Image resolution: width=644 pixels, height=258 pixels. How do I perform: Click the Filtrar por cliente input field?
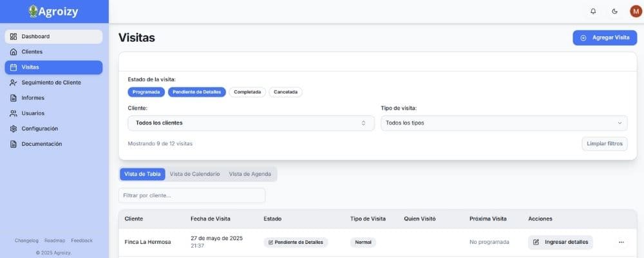192,195
